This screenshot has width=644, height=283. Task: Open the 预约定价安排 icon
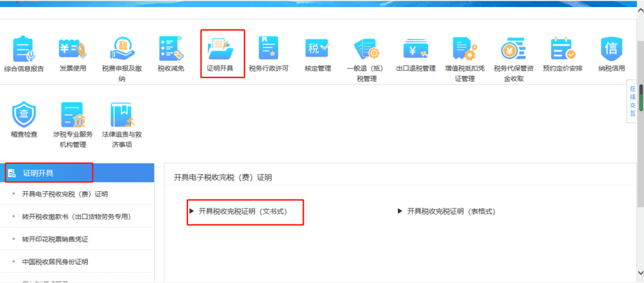pos(563,49)
